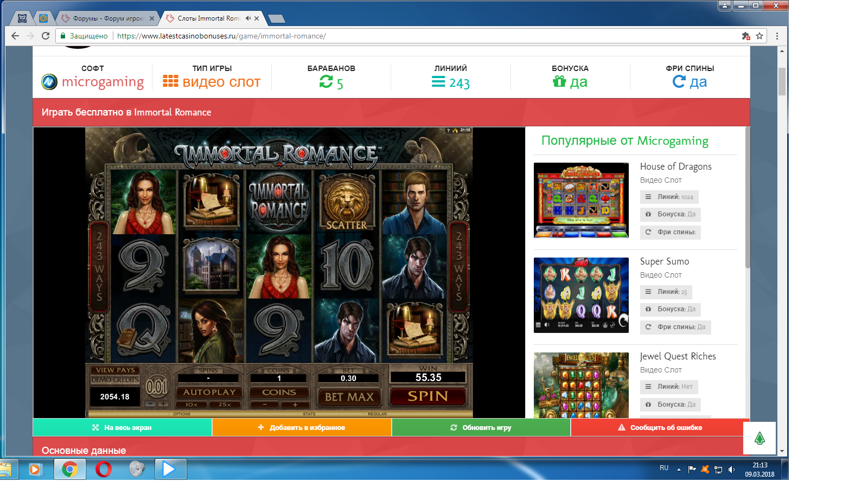The image size is (868, 488).
Task: Open the Chrome three-dot menu
Action: point(777,36)
